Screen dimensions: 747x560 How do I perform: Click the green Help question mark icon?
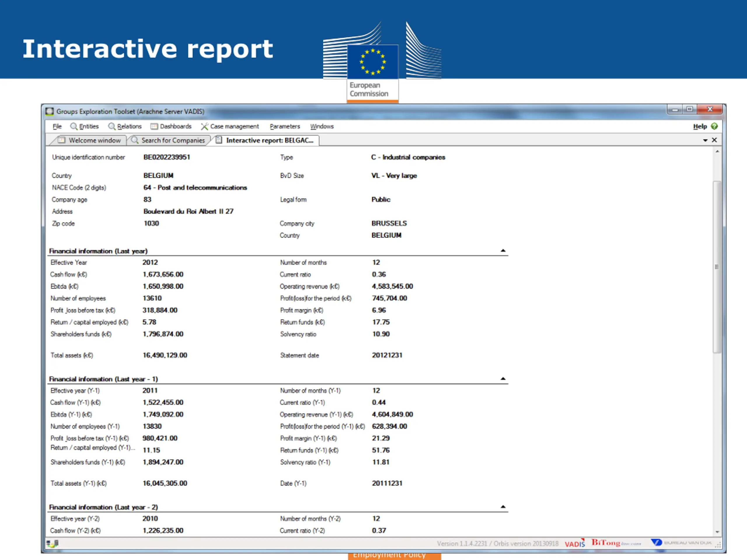point(714,126)
